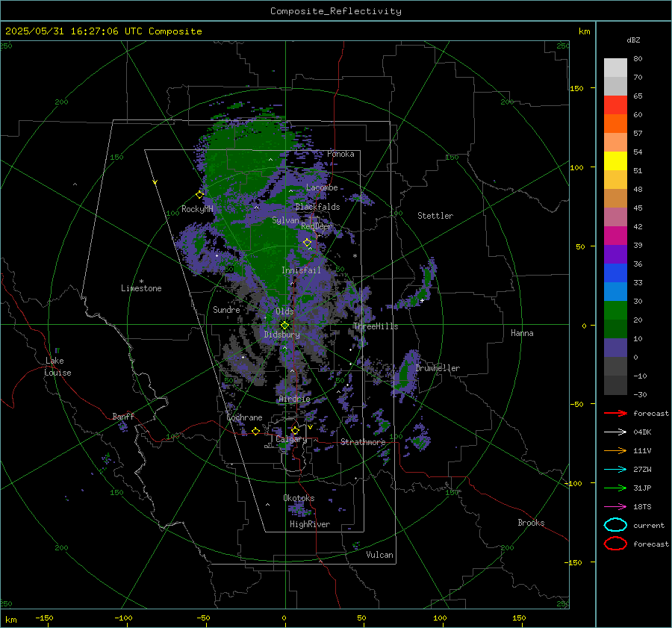The image size is (672, 628).
Task: Click the Drumheller city label
Action: 438,368
